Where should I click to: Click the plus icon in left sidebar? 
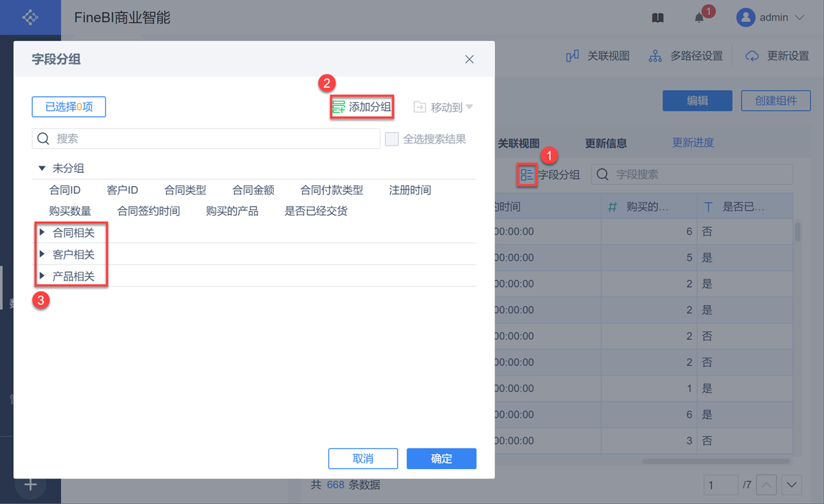[30, 485]
